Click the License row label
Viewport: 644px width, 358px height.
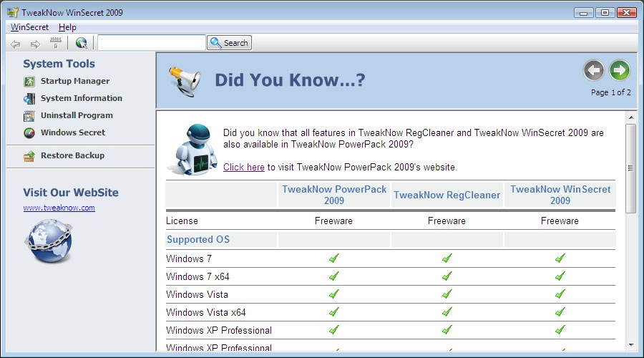coord(182,221)
